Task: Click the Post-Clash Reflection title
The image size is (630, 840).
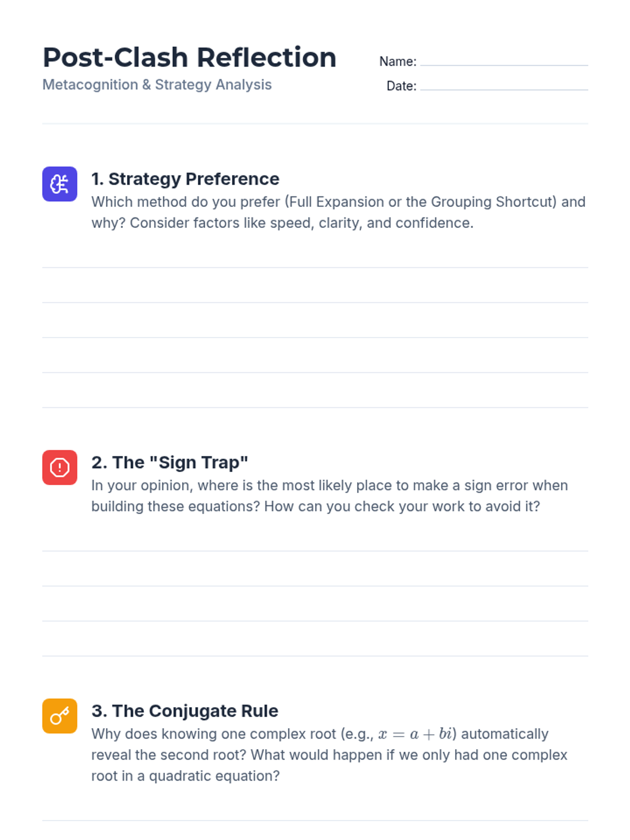Action: 190,57
